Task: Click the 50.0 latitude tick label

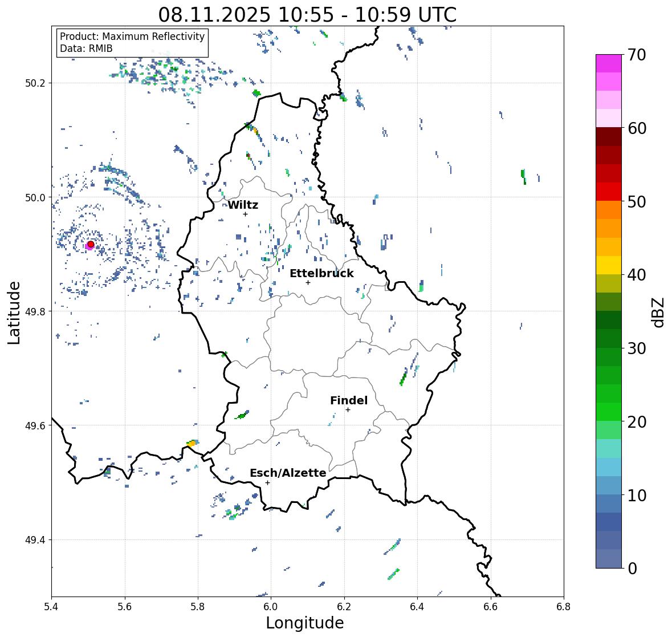Action: [x=35, y=198]
